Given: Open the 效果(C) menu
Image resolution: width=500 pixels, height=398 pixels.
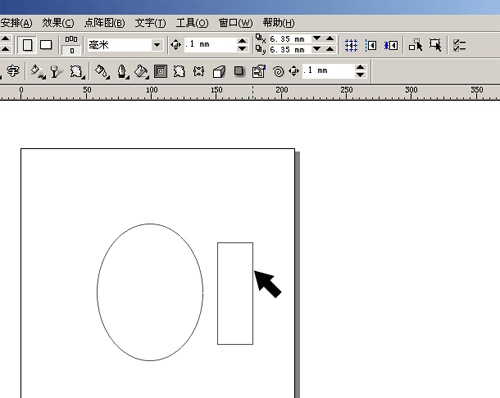Looking at the screenshot, I should 58,23.
